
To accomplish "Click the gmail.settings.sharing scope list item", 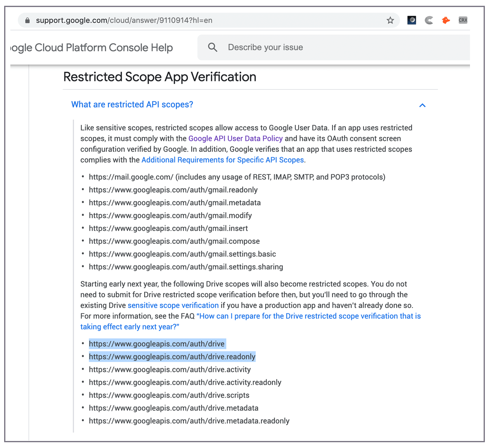I will tap(186, 267).
